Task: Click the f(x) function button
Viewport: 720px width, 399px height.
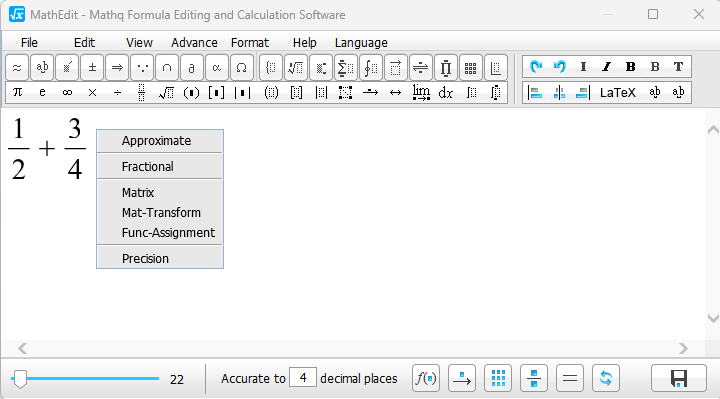Action: point(426,378)
